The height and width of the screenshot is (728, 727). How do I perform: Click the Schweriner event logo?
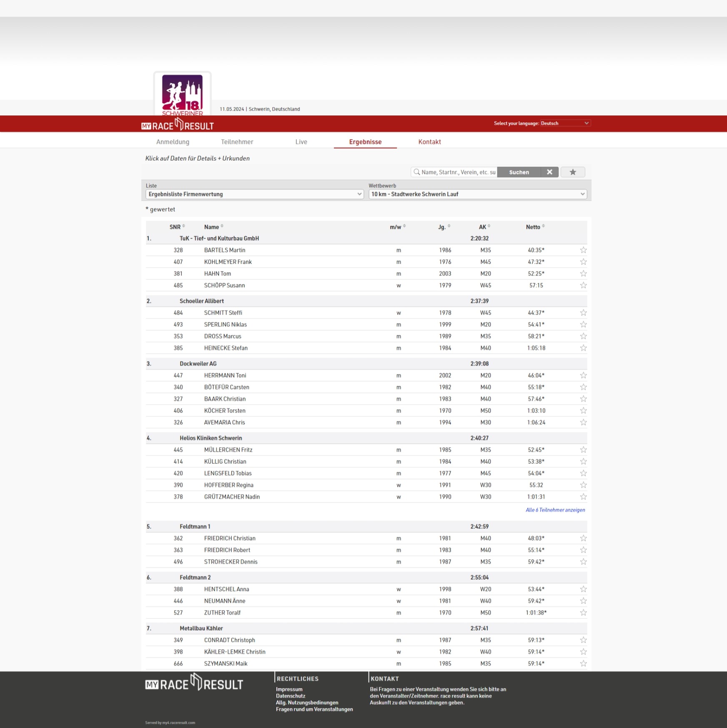coord(182,94)
